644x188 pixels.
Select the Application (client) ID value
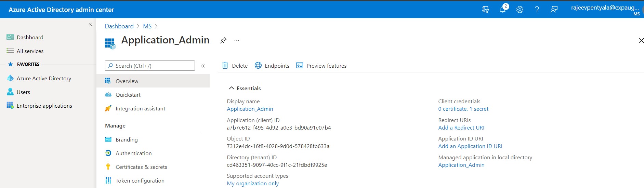tap(279, 127)
